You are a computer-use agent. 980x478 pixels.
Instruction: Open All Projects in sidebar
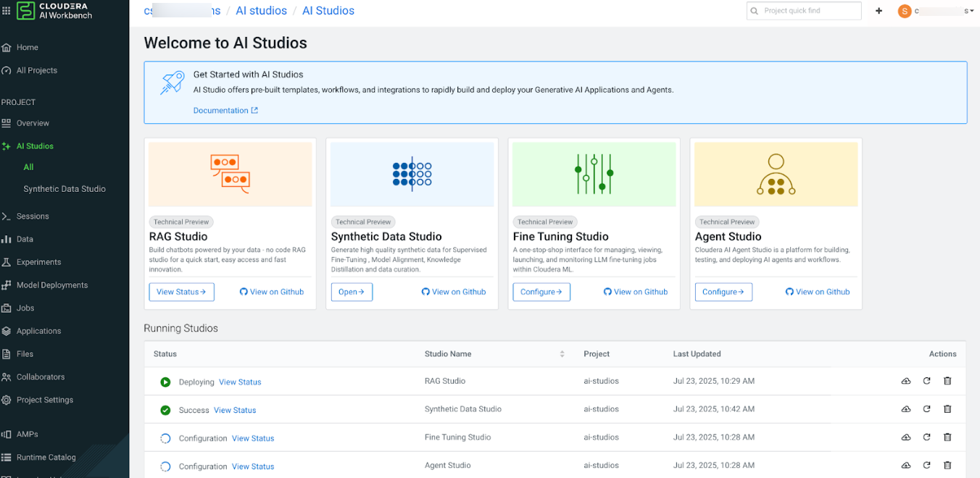click(x=37, y=71)
